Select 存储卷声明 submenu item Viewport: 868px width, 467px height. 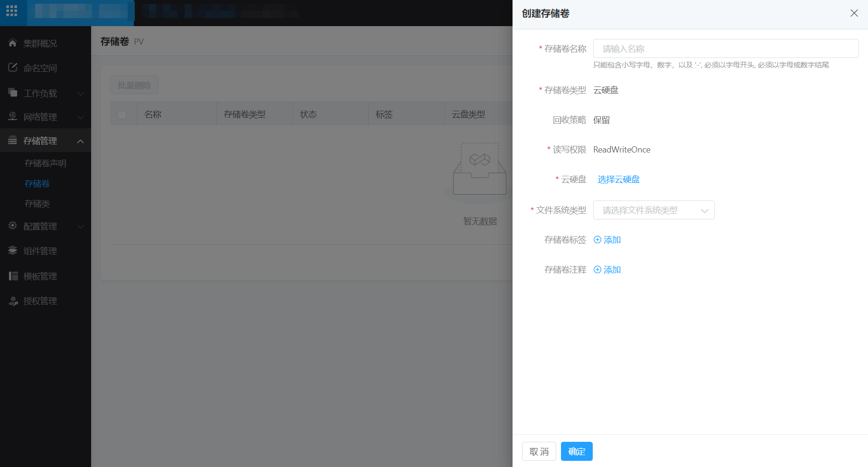tap(46, 163)
